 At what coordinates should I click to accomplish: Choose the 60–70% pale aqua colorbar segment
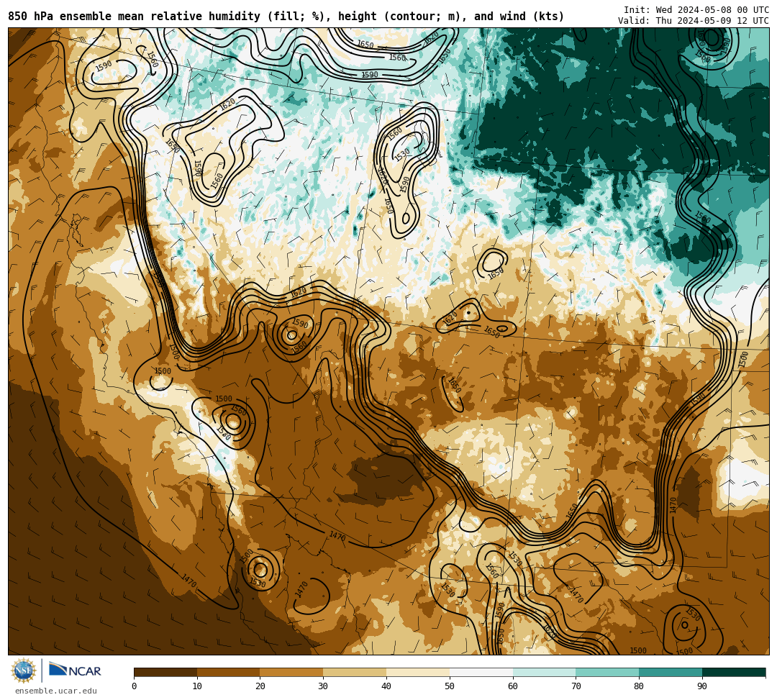(545, 672)
